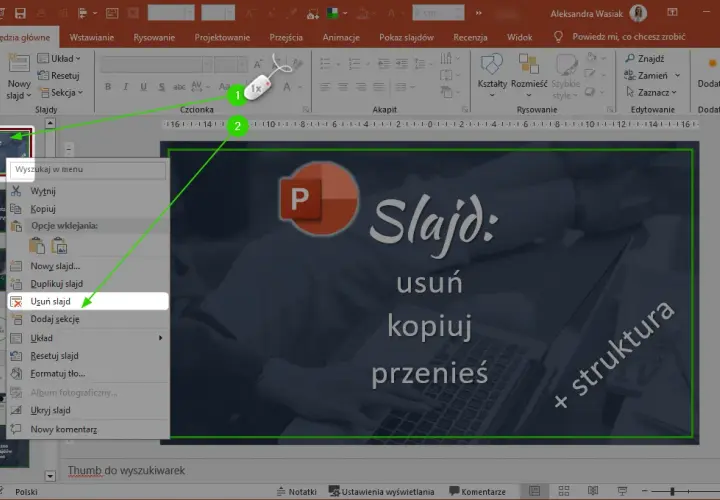
Task: Expand the Akapit dialog launcher
Action: point(465,109)
